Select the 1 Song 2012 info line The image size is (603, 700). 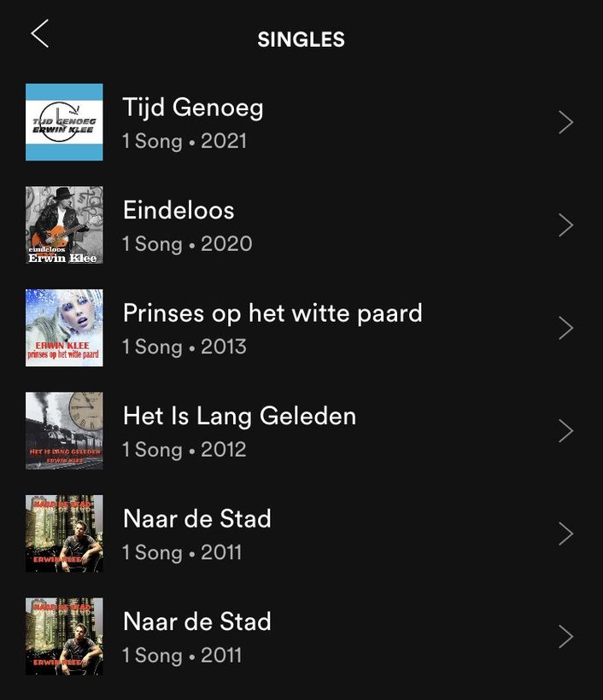click(184, 450)
